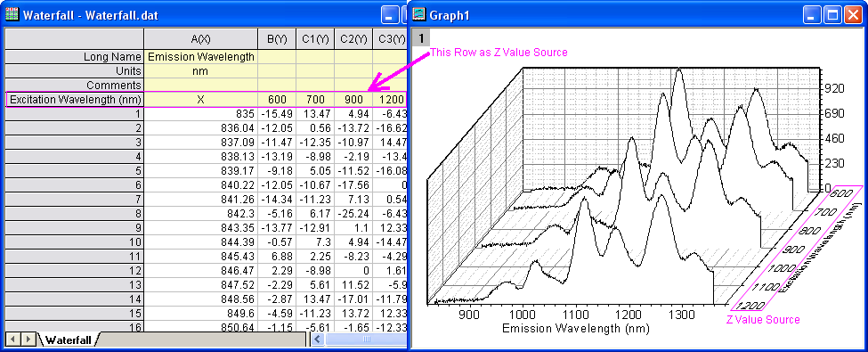
Task: Select column header C1(Y)
Action: (x=315, y=39)
